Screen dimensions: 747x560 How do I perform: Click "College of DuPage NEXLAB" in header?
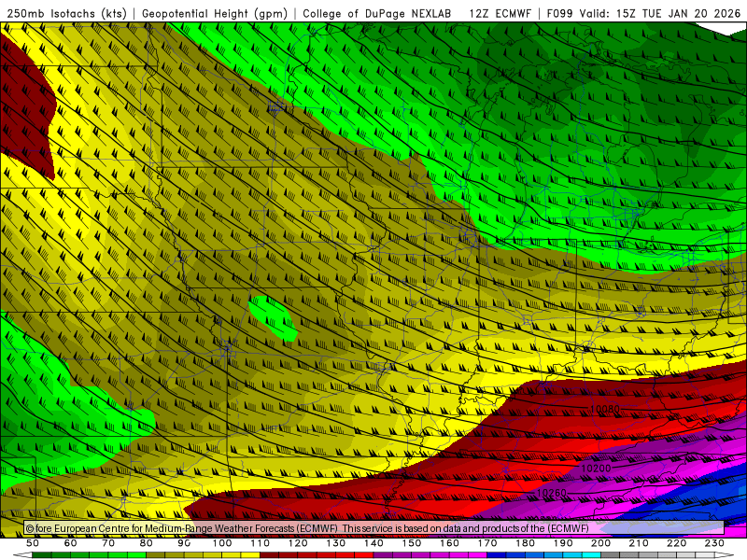tap(377, 13)
